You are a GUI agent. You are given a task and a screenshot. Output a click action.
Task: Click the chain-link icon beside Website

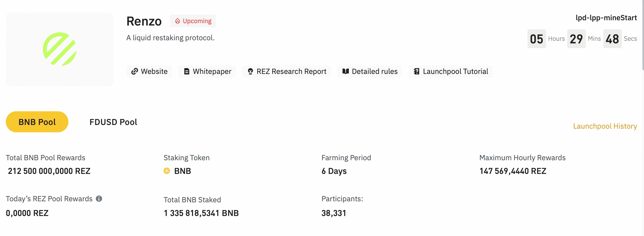pos(135,71)
